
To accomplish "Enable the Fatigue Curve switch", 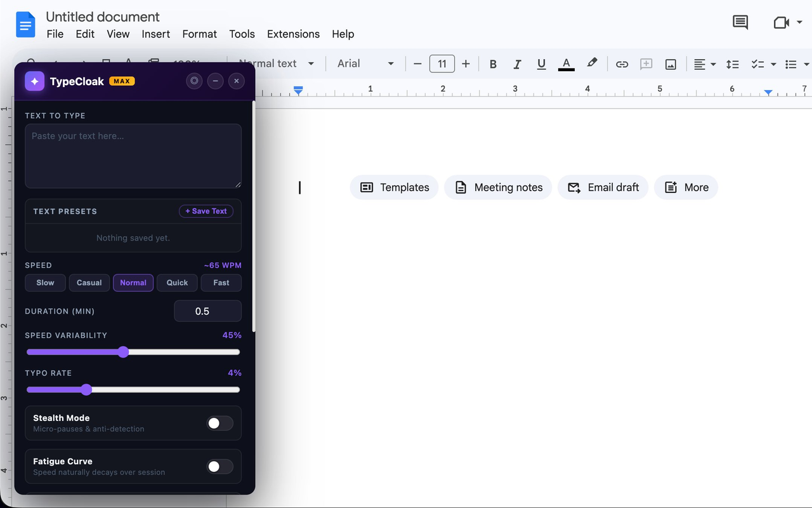I will click(x=220, y=467).
